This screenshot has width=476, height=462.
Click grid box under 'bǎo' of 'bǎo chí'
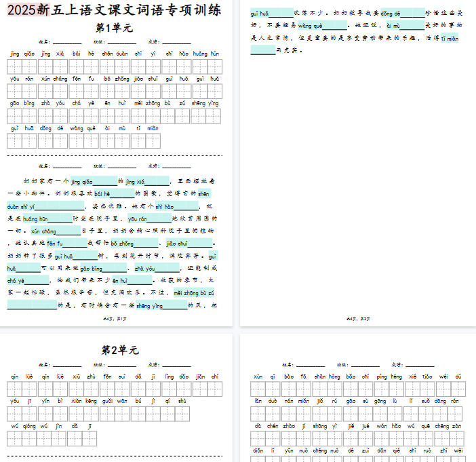click(x=351, y=389)
